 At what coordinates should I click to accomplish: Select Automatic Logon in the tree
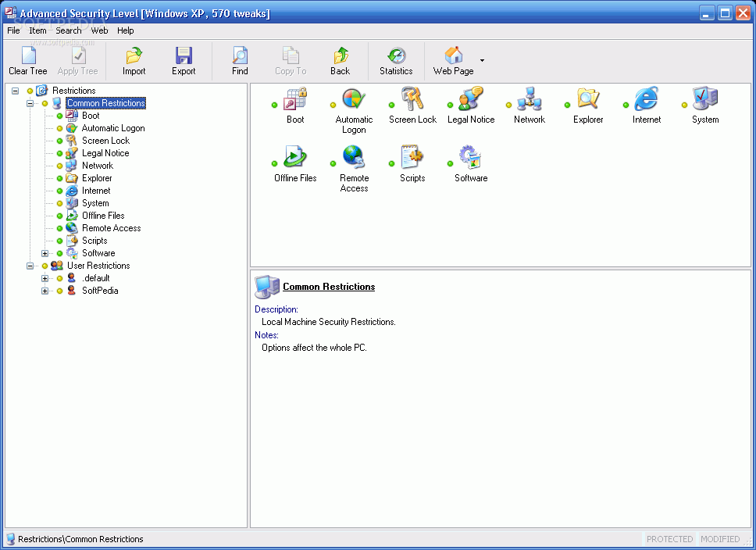[113, 128]
